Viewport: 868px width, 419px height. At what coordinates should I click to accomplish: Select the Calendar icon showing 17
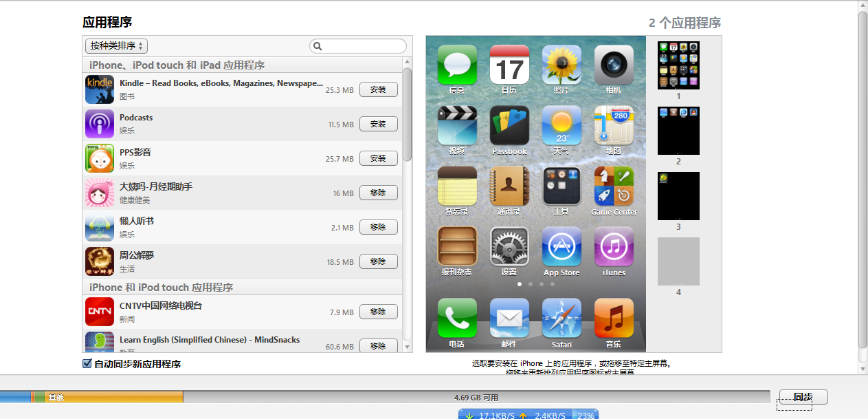click(x=509, y=65)
